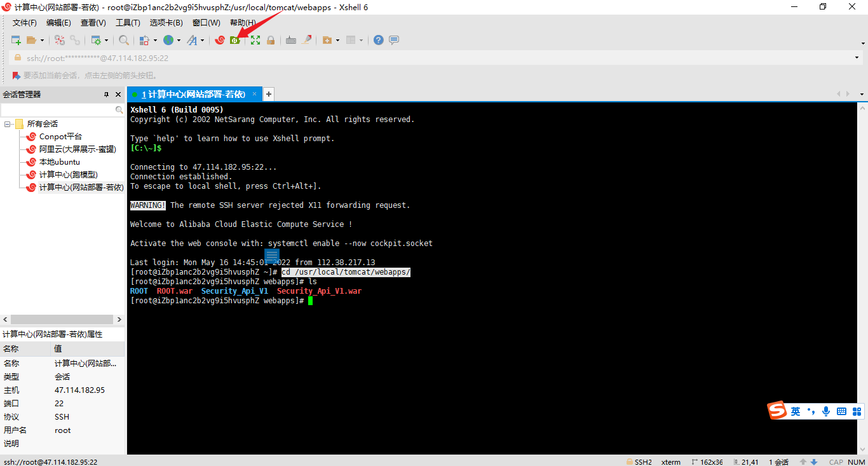
Task: Open the dropdown arrow beside Open folder icon
Action: 42,40
